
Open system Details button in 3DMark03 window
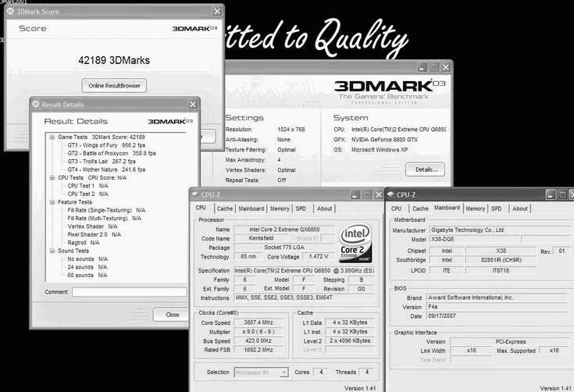click(x=426, y=169)
